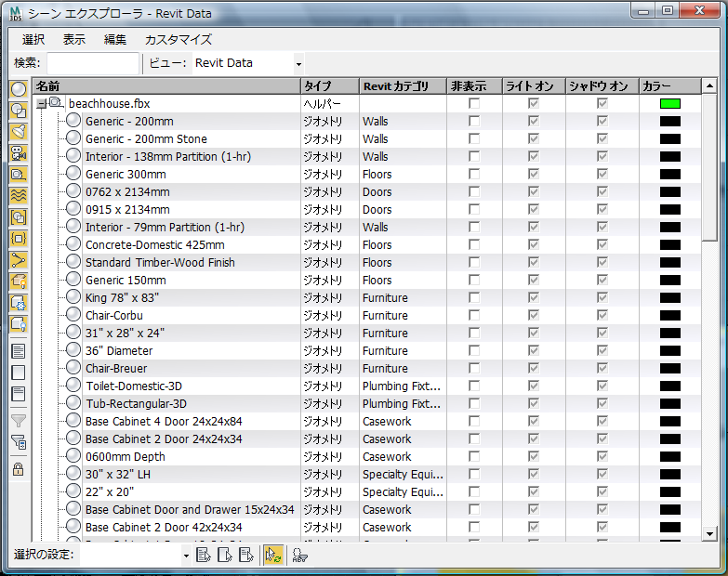The width and height of the screenshot is (728, 576).
Task: Open the Display menu (表示)
Action: click(74, 40)
